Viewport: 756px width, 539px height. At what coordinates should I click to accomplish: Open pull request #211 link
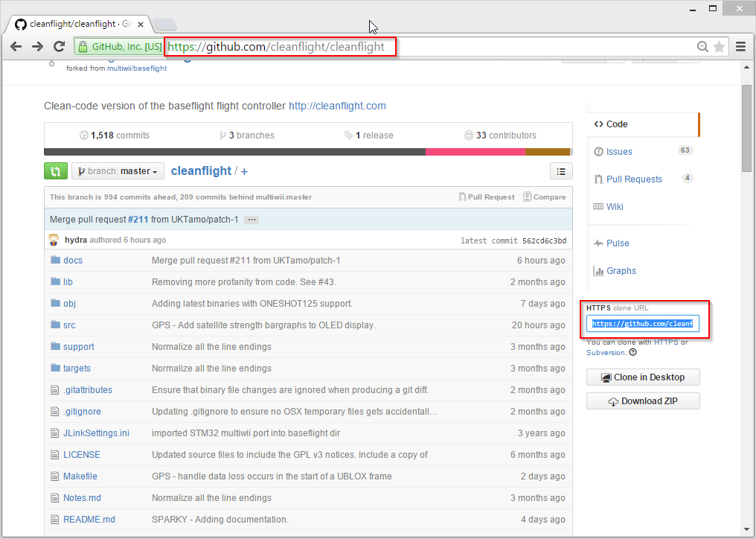(138, 220)
